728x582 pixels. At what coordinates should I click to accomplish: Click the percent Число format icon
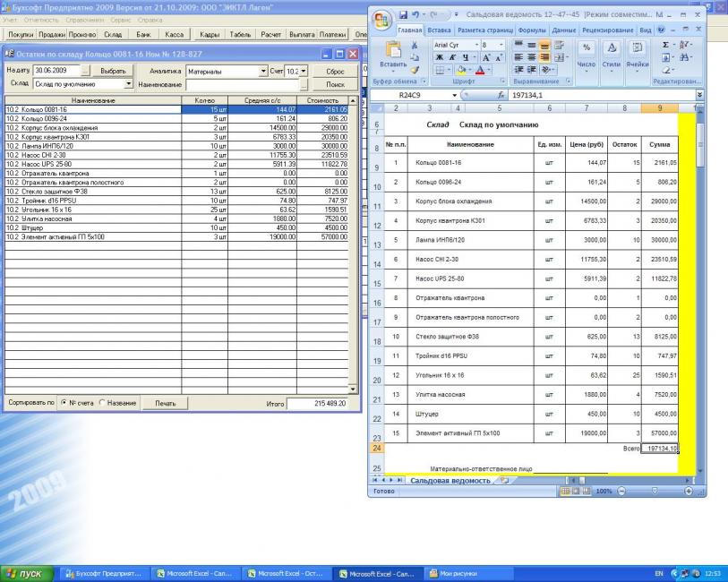click(x=587, y=47)
